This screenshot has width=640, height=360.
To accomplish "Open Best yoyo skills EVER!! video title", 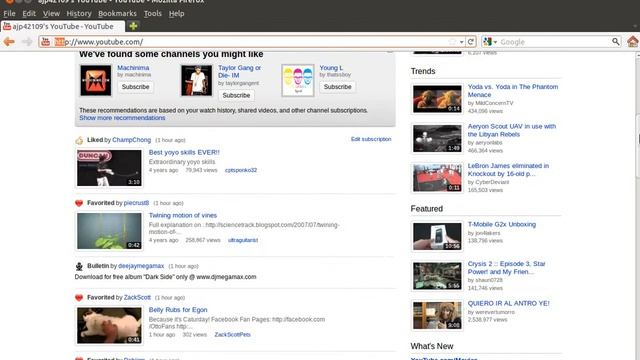I will 184,152.
